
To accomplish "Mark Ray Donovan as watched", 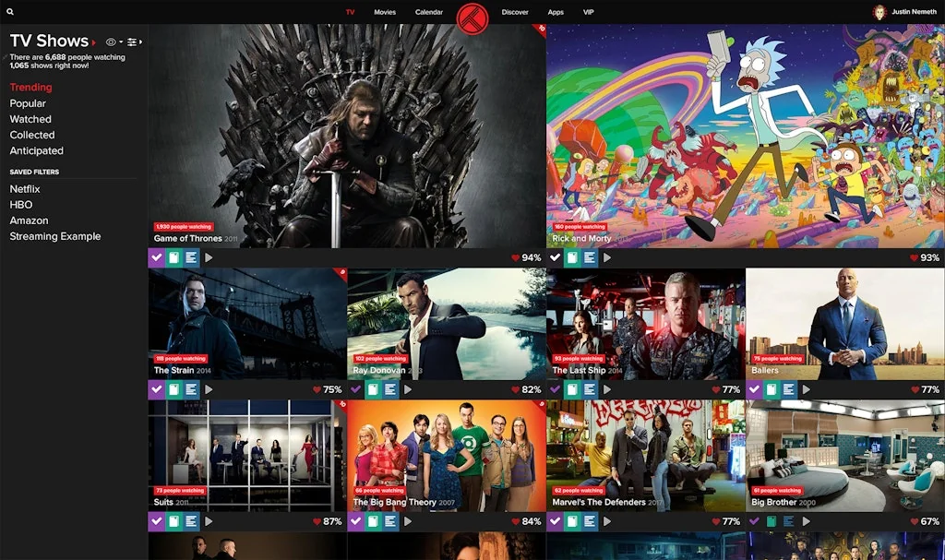I will [355, 389].
